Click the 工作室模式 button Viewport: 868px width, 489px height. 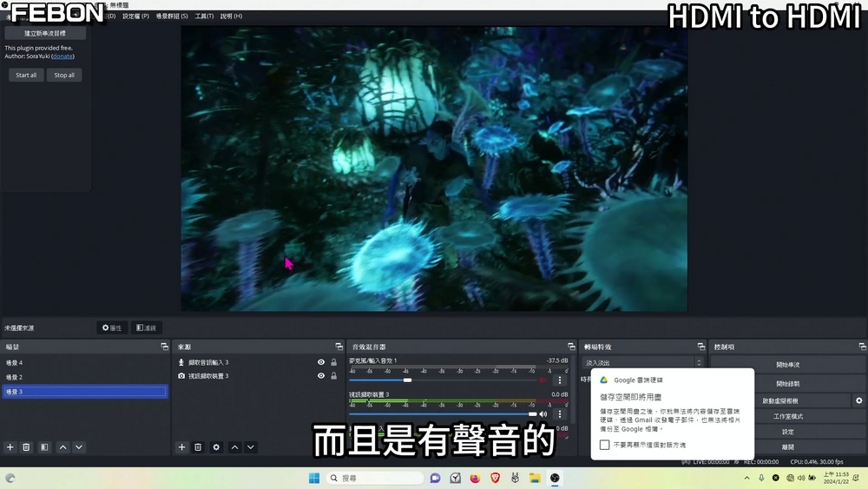tap(788, 416)
